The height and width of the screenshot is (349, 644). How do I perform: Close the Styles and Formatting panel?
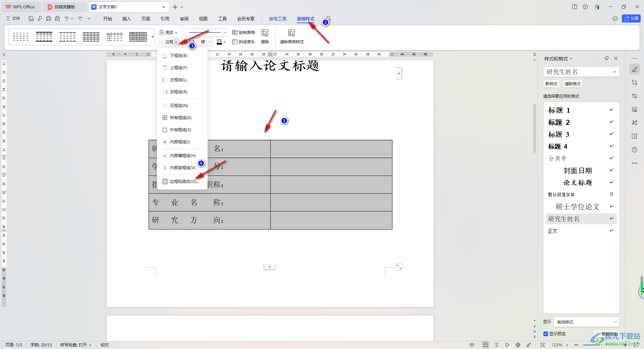[x=616, y=58]
